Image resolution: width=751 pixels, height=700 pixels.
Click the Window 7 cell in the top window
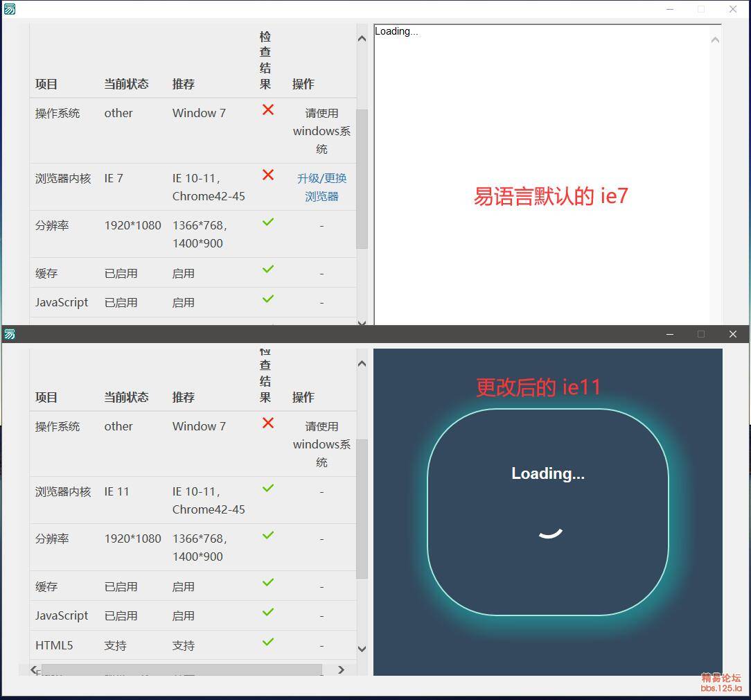pyautogui.click(x=200, y=113)
